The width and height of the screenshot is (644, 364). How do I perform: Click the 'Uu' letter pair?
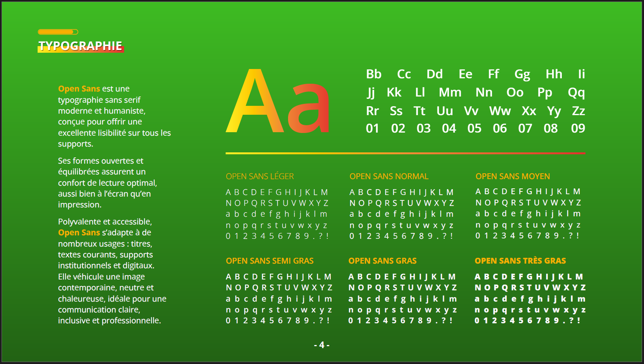[445, 111]
